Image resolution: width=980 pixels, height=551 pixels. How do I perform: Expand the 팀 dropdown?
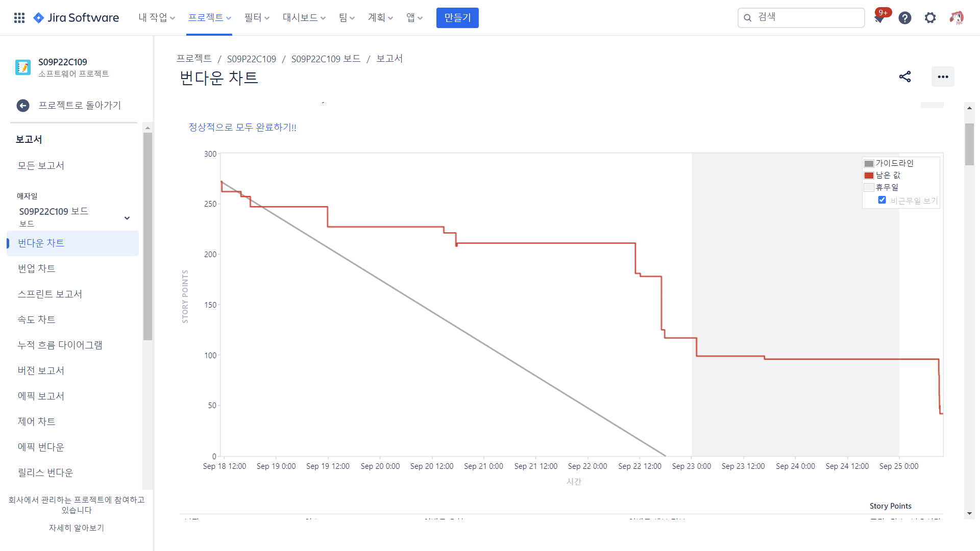[347, 18]
